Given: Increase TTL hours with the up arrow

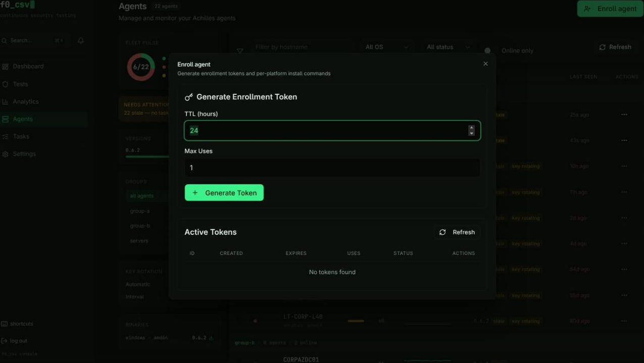Looking at the screenshot, I should click(471, 128).
